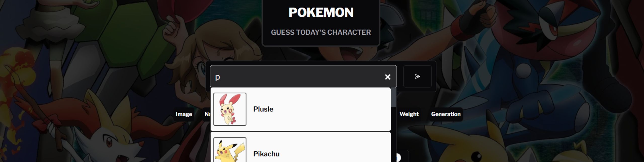Submit the guess with the arrow button
Screen dimensions: 644x162
(x=417, y=76)
